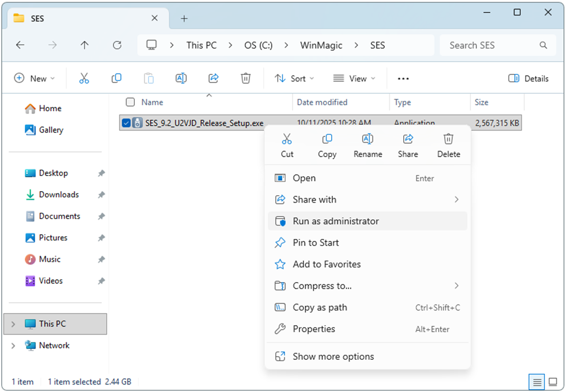Click the pin icon next to Music

click(101, 260)
